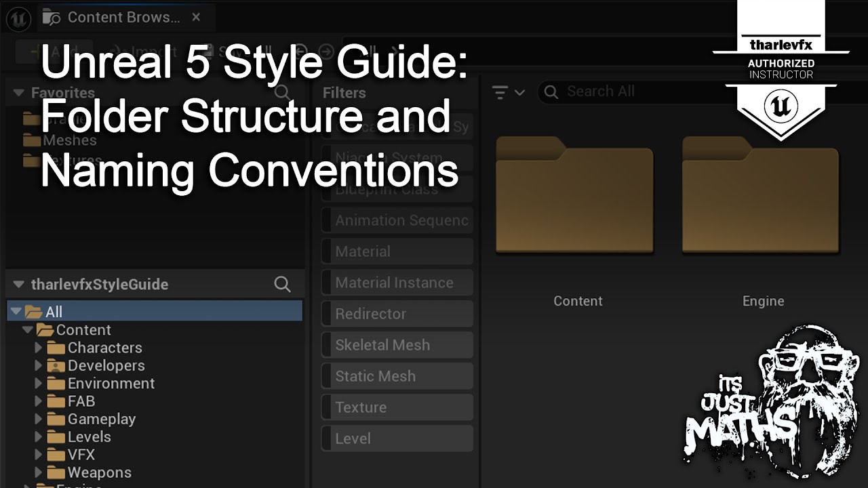Screen dimensions: 868x488
Task: Toggle the Redirector filter
Action: [397, 314]
